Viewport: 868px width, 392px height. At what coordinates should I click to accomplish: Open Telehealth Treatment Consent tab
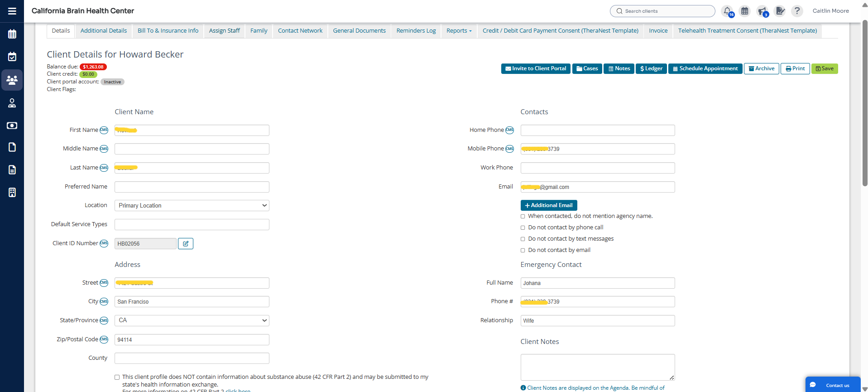pyautogui.click(x=748, y=31)
